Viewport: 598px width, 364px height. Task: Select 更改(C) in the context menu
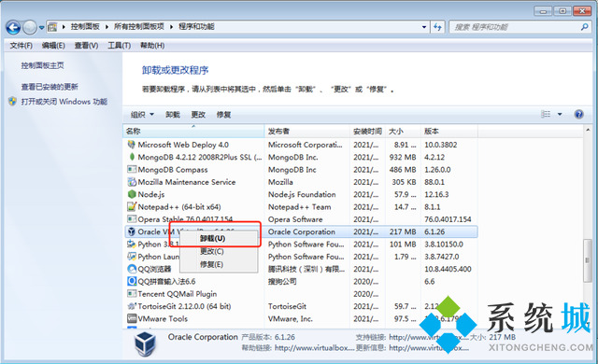click(x=219, y=252)
